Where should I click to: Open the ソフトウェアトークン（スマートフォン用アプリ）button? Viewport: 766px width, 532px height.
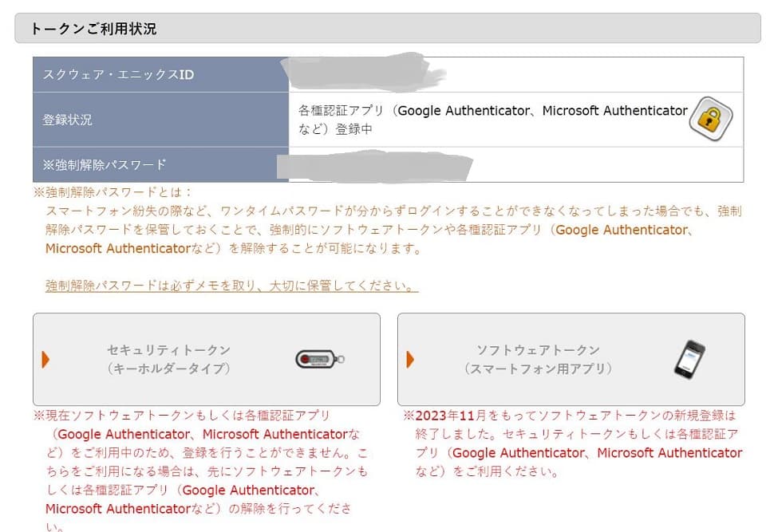[571, 359]
